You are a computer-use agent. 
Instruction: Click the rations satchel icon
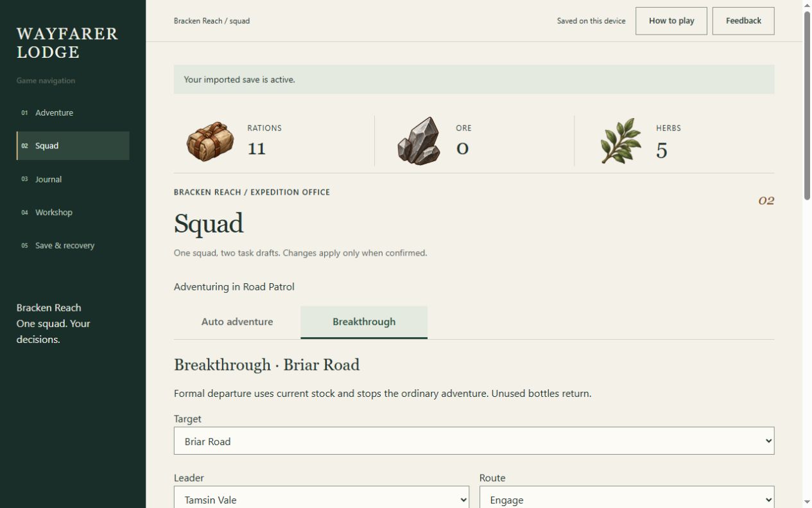tap(210, 141)
